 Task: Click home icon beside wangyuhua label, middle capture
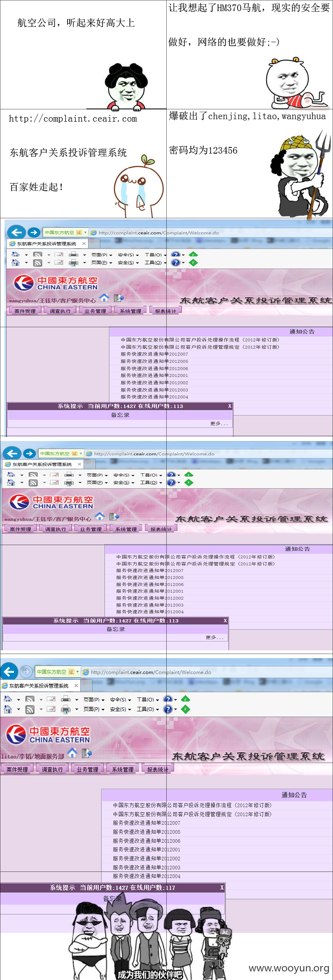[x=100, y=516]
